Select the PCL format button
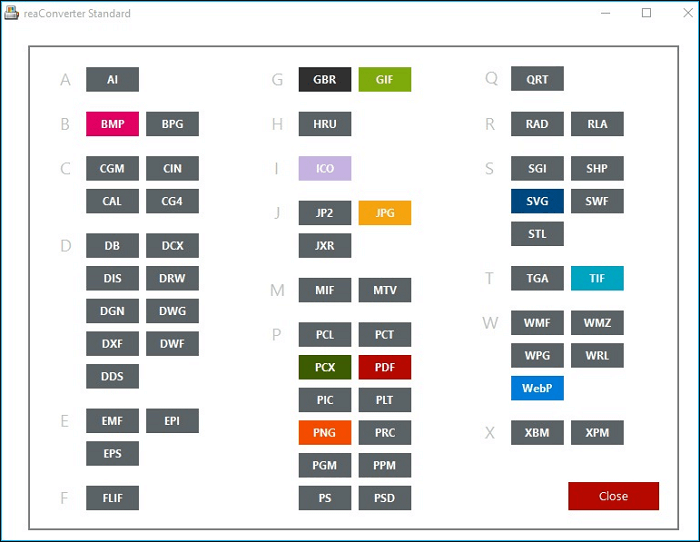 tap(325, 334)
